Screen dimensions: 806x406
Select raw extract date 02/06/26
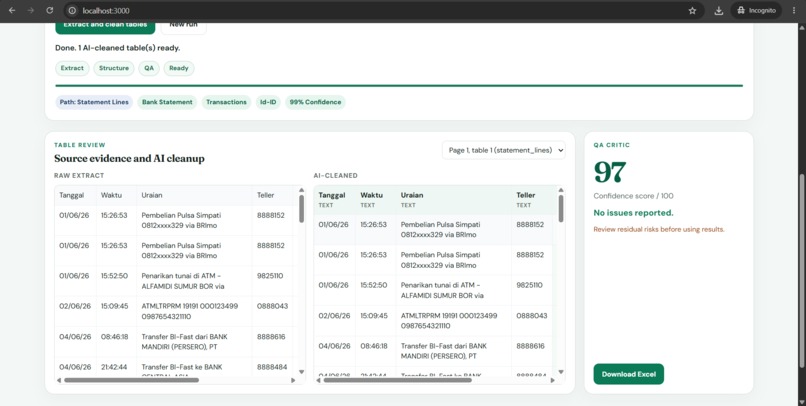(75, 306)
